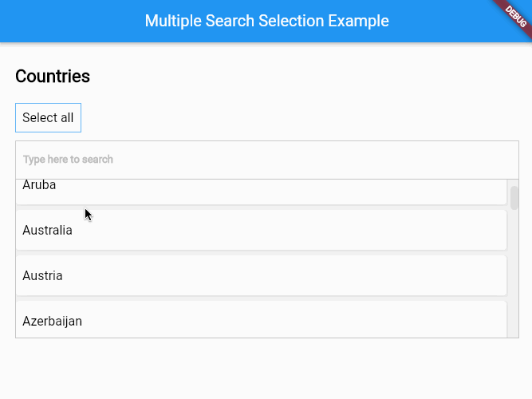532x399 pixels.
Task: Click the blank area below the countries list
Action: click(266, 369)
